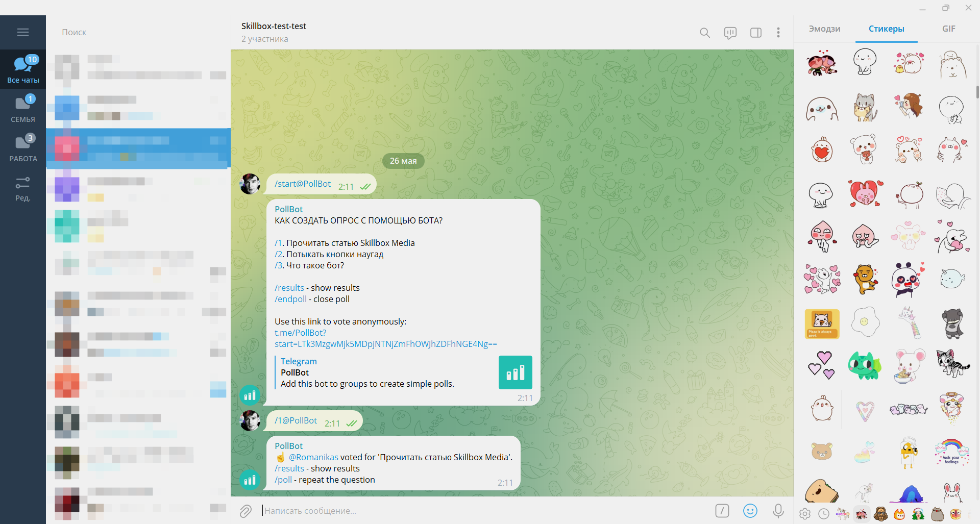980x524 pixels.
Task: Select the unicorn sticker pack icon
Action: point(843,514)
